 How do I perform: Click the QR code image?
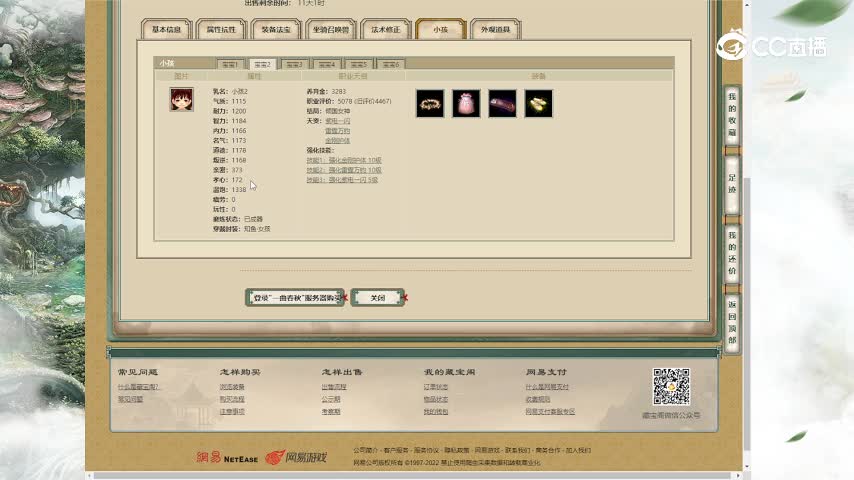click(x=671, y=386)
